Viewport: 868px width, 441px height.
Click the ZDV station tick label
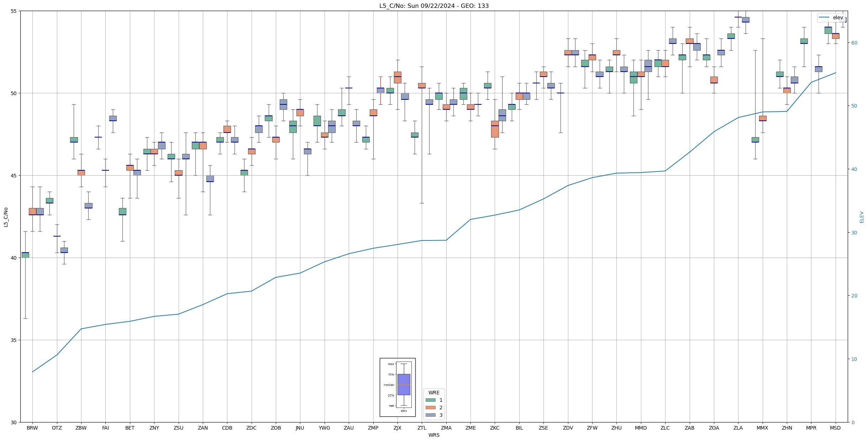pyautogui.click(x=568, y=428)
